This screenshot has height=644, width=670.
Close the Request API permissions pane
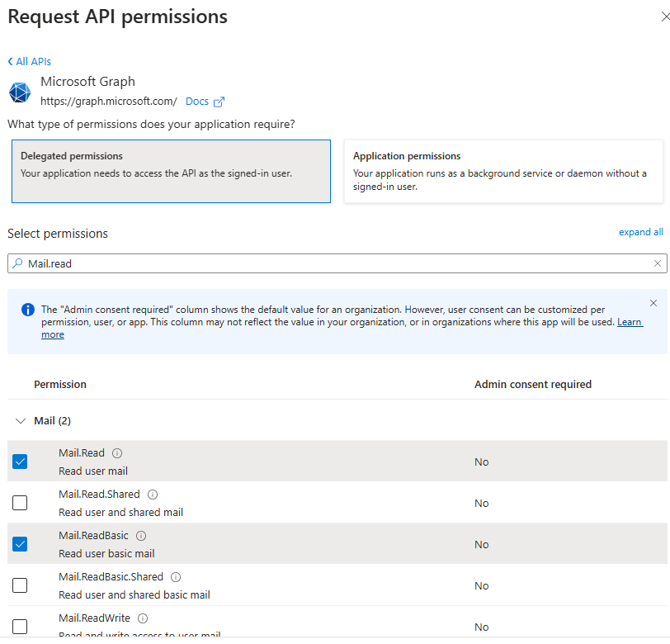665,17
